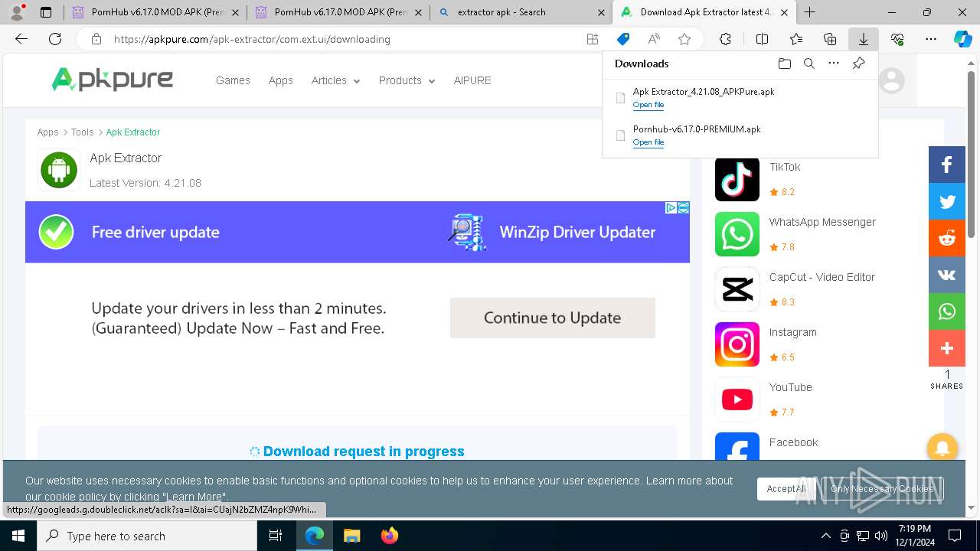The width and height of the screenshot is (980, 551).
Task: Open the Collections icon
Action: tap(830, 39)
